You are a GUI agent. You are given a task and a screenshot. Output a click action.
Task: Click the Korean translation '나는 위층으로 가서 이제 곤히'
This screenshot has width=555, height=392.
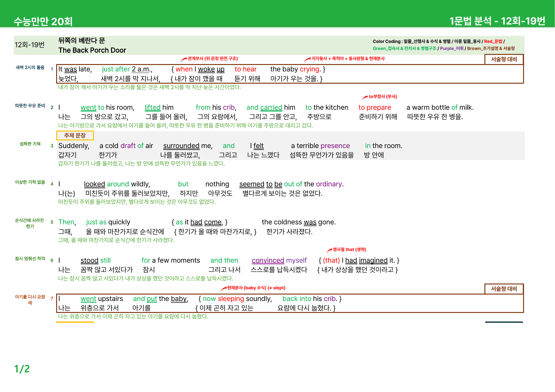pyautogui.click(x=133, y=317)
